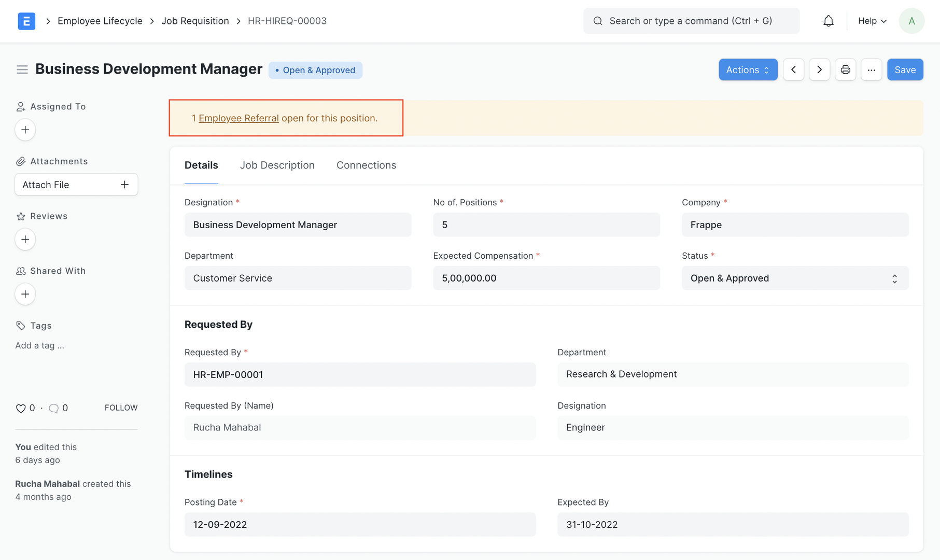The width and height of the screenshot is (940, 560).
Task: Attach a file using the plus icon
Action: (124, 184)
